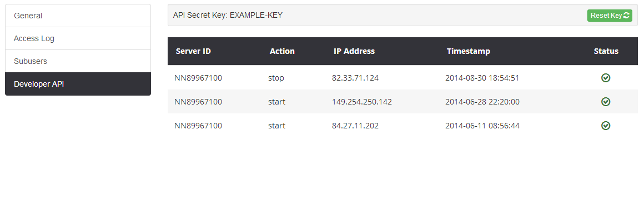This screenshot has height=219, width=644.
Task: Select the Developer API menu item
Action: pos(78,84)
